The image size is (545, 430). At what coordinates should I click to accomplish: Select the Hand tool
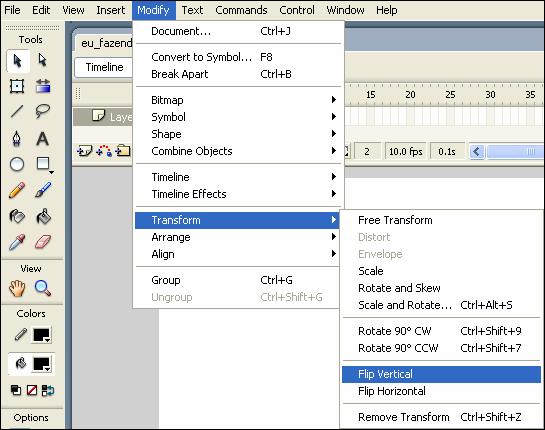point(17,288)
